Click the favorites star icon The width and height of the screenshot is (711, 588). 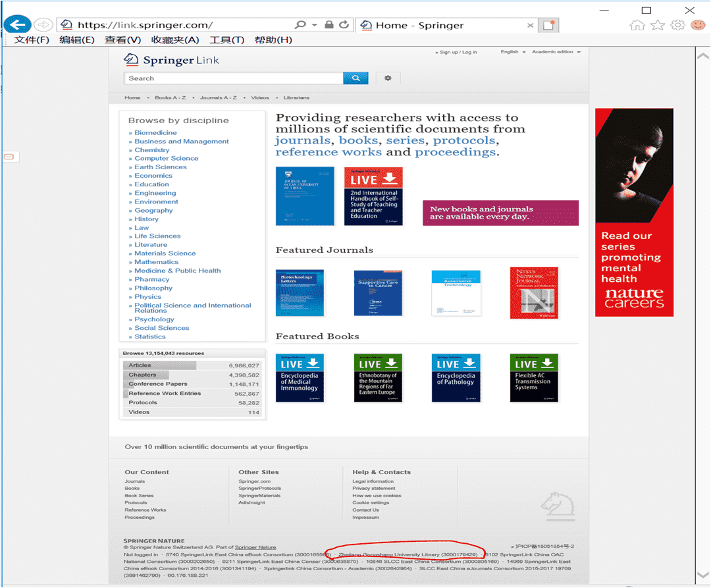(x=657, y=25)
